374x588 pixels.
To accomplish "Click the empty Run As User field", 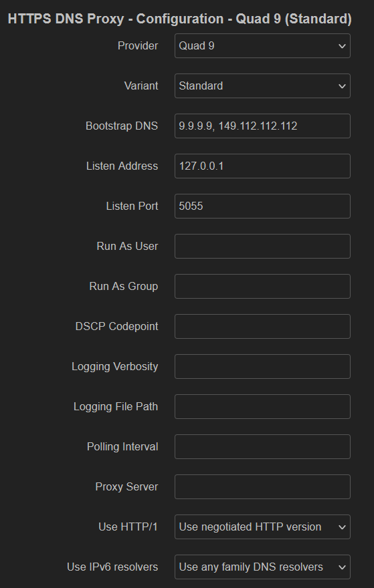I will click(262, 247).
